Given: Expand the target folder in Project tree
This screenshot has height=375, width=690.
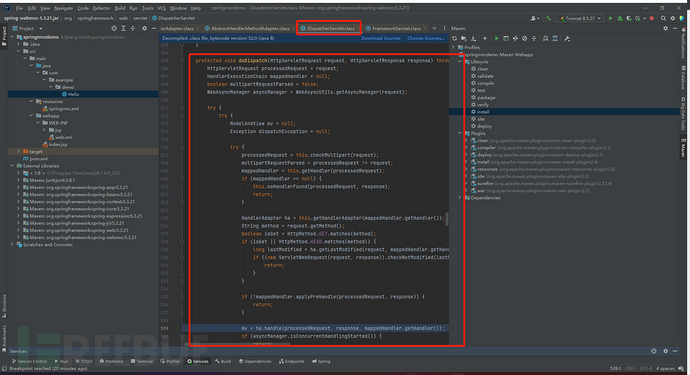Looking at the screenshot, I should pos(18,151).
